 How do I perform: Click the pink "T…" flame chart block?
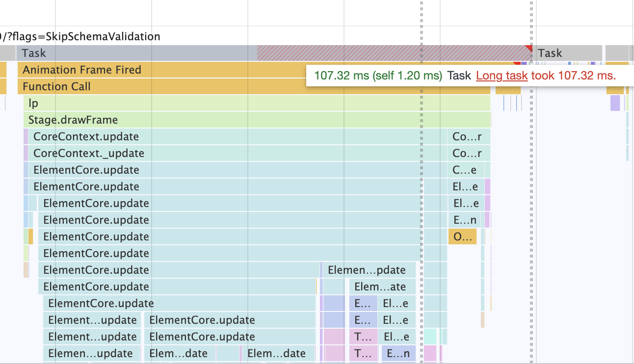point(364,337)
